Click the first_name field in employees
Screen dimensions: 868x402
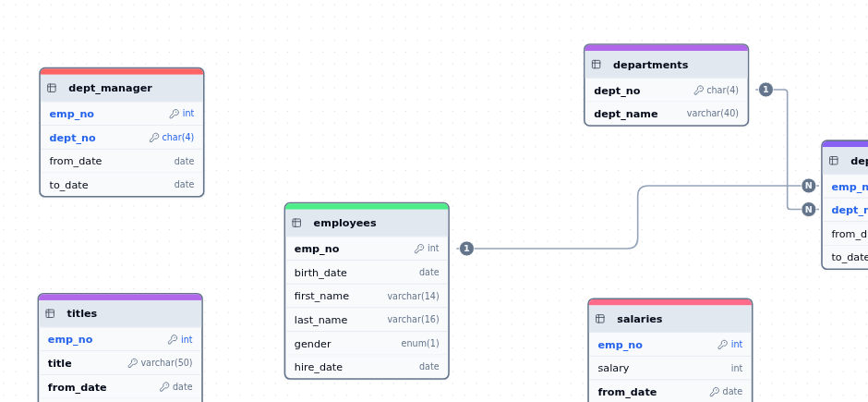[367, 297]
